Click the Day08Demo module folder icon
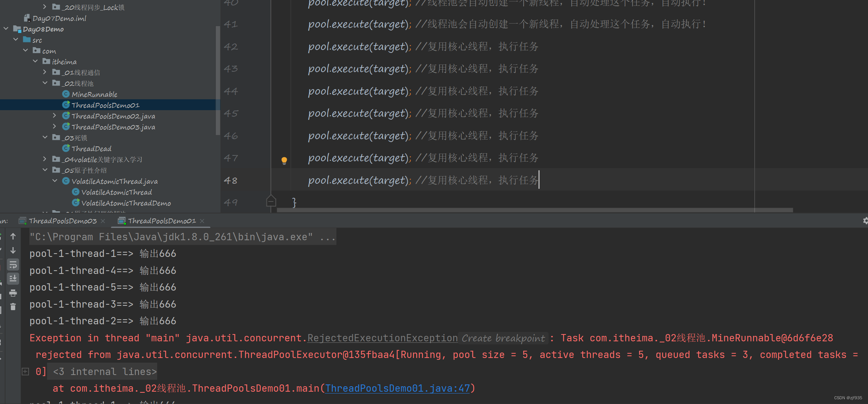 click(17, 29)
